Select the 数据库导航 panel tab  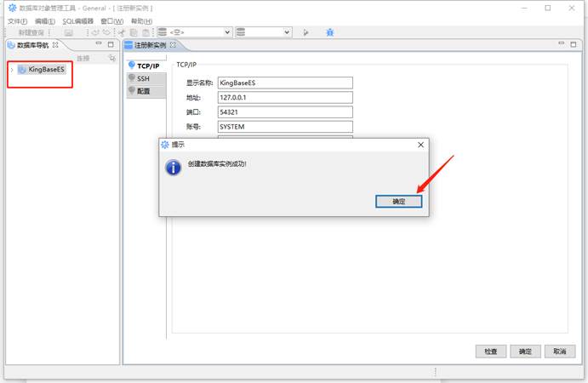point(32,45)
